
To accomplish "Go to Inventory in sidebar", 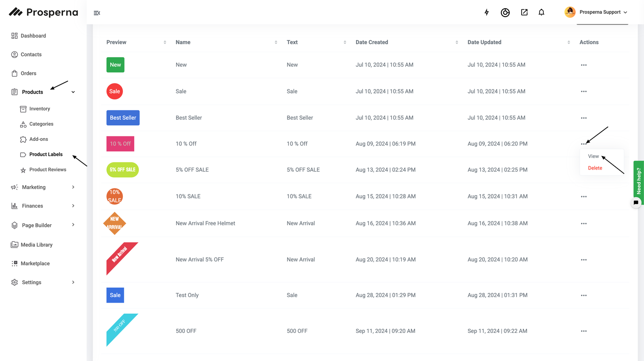I will point(40,109).
